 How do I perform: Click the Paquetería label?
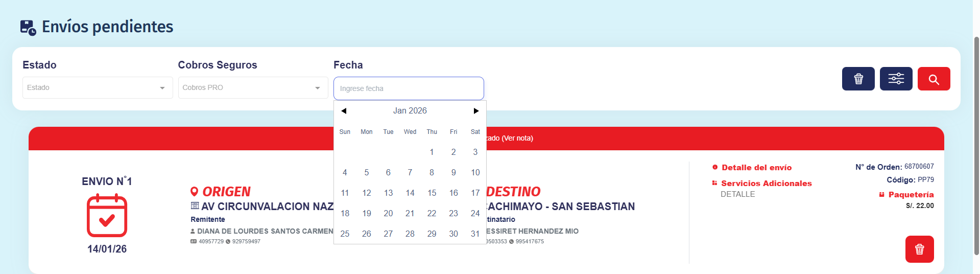pos(911,195)
